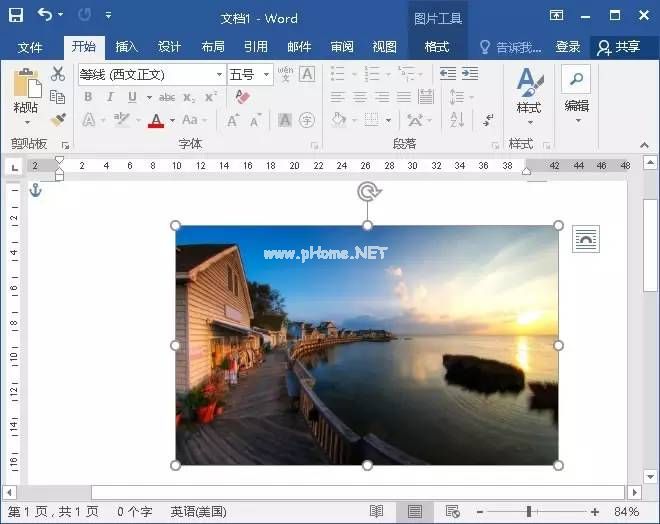Image resolution: width=660 pixels, height=524 pixels.
Task: Activate the Format Painter brush
Action: (x=58, y=120)
